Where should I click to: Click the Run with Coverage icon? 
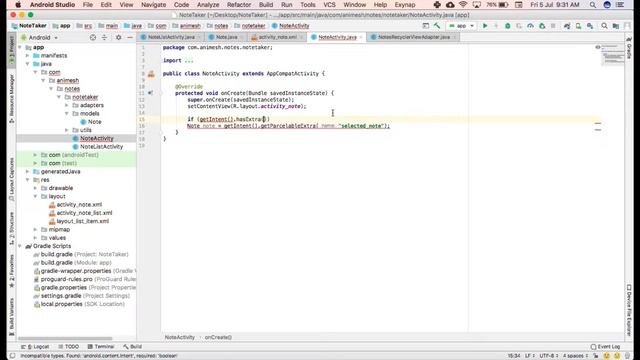coord(519,26)
